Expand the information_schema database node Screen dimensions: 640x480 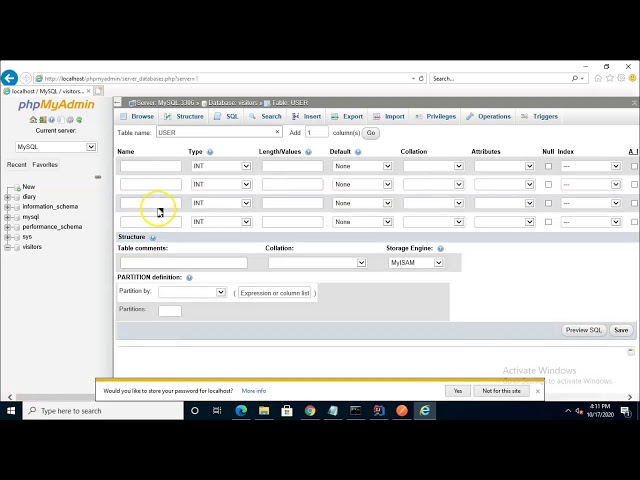pyautogui.click(x=7, y=207)
